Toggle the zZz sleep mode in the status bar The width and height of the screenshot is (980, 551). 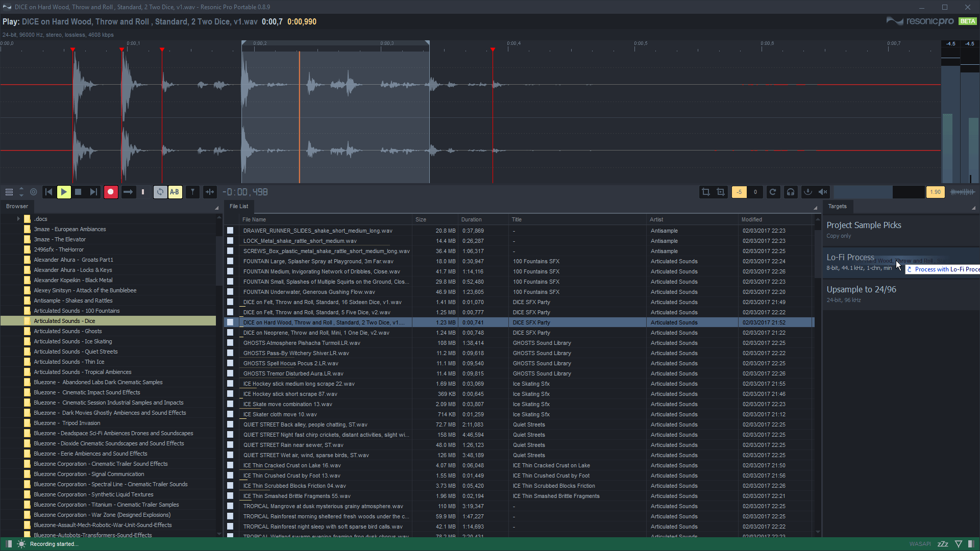click(x=942, y=544)
